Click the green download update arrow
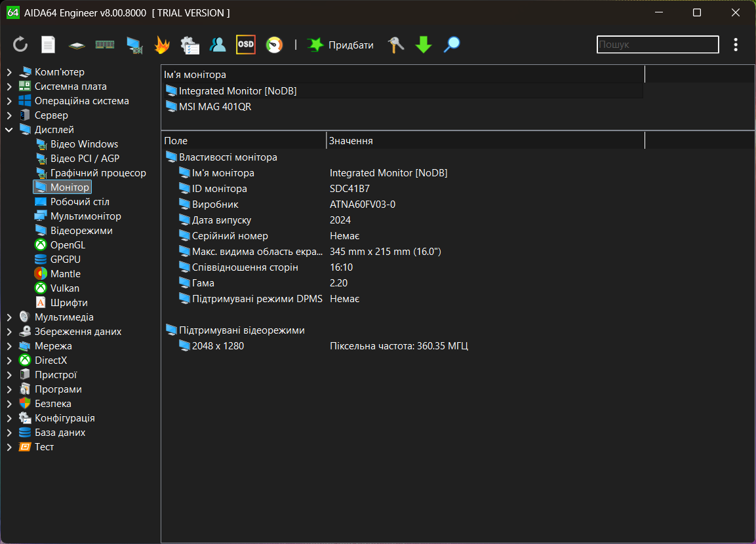 (424, 45)
